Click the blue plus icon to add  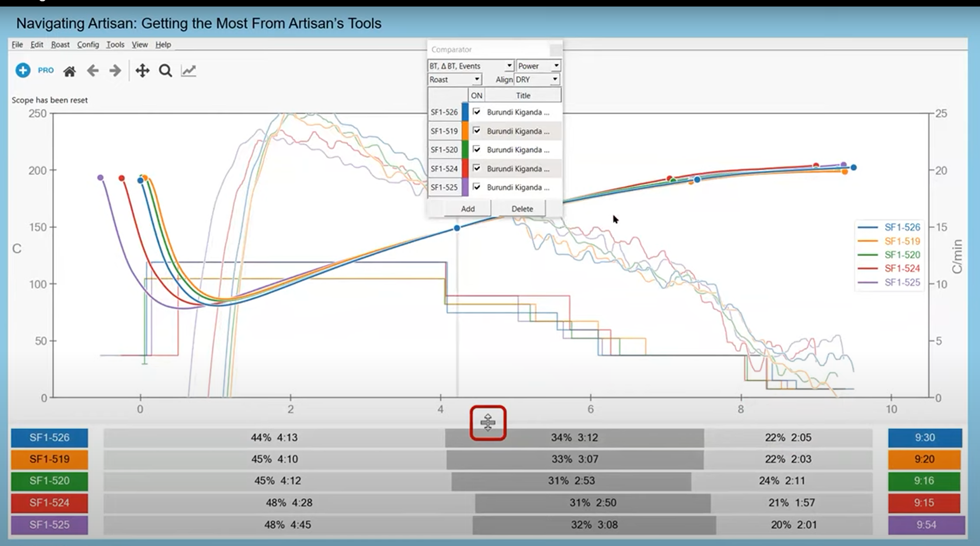click(x=23, y=70)
